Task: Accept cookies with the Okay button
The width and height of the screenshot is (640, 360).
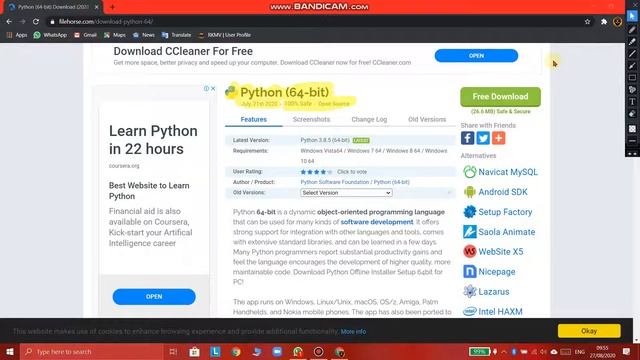Action: (x=589, y=331)
